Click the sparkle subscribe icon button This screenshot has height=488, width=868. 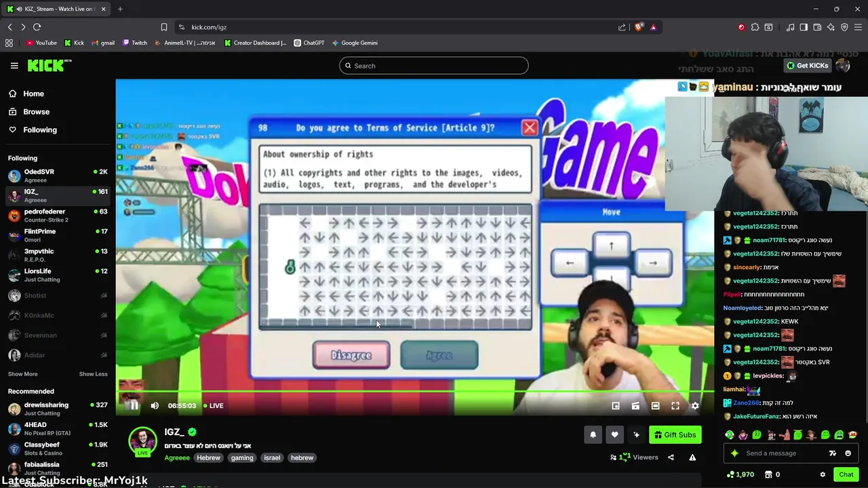tap(636, 435)
